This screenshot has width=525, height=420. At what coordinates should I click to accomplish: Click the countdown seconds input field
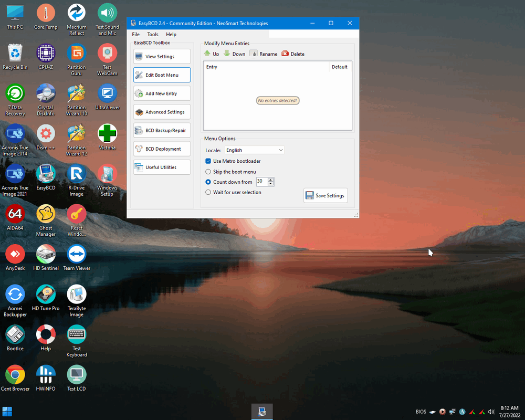point(262,182)
